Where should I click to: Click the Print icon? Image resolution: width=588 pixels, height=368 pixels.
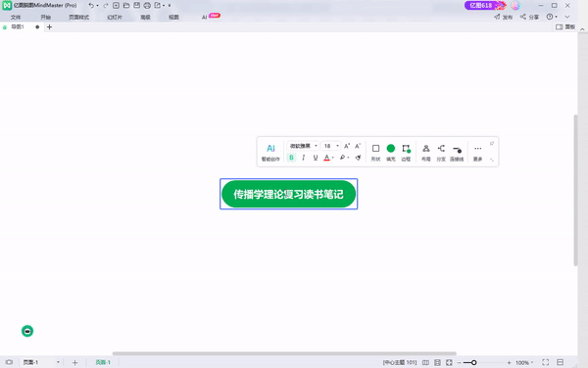tap(147, 6)
